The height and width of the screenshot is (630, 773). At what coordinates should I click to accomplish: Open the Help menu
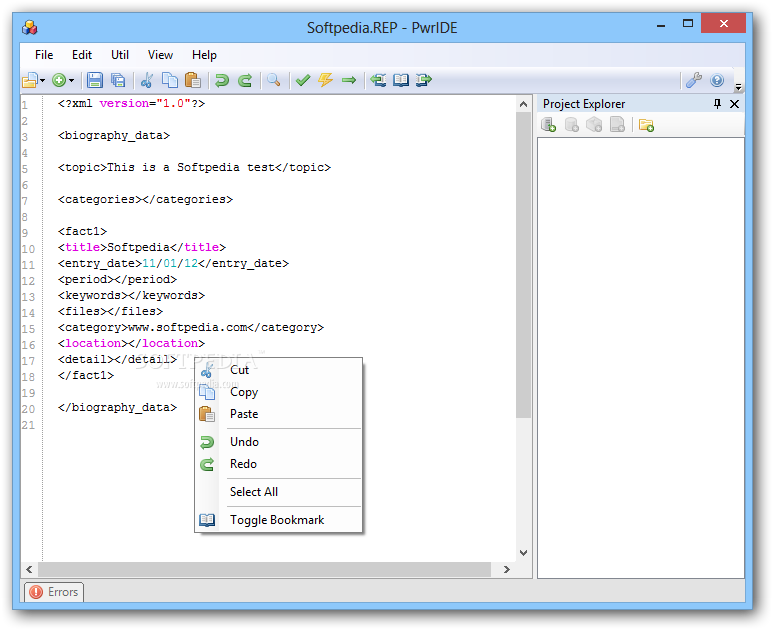coord(205,55)
